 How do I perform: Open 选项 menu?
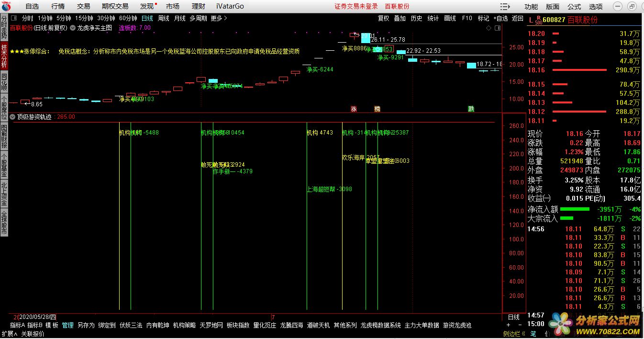click(x=596, y=6)
